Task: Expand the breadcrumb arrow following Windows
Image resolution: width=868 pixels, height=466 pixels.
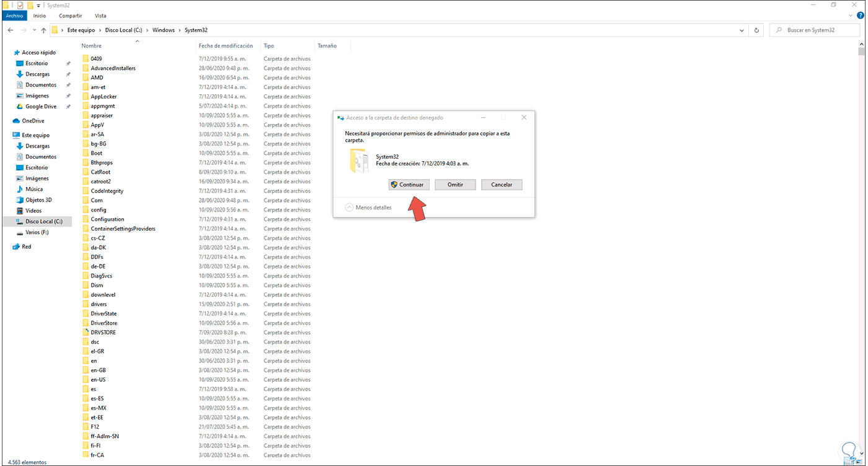Action: [179, 30]
